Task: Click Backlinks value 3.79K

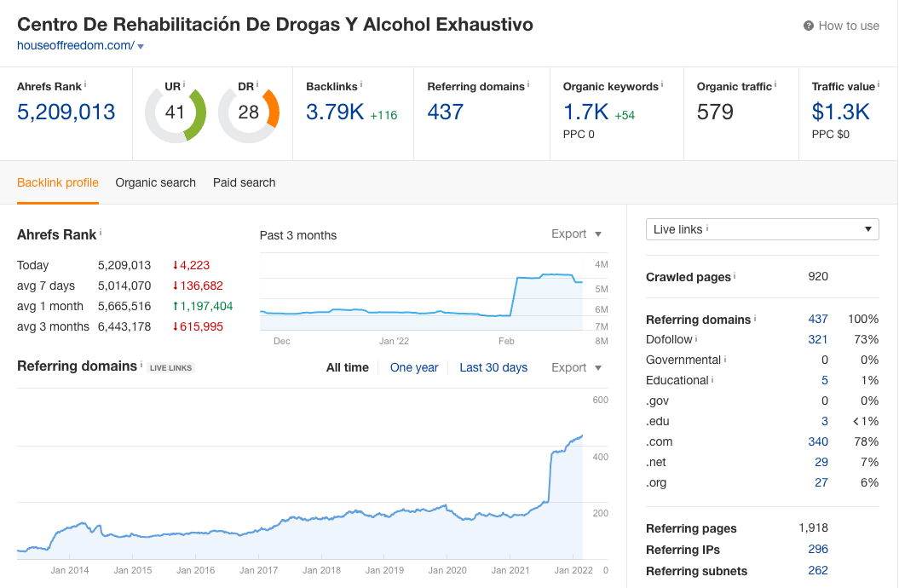Action: click(335, 112)
